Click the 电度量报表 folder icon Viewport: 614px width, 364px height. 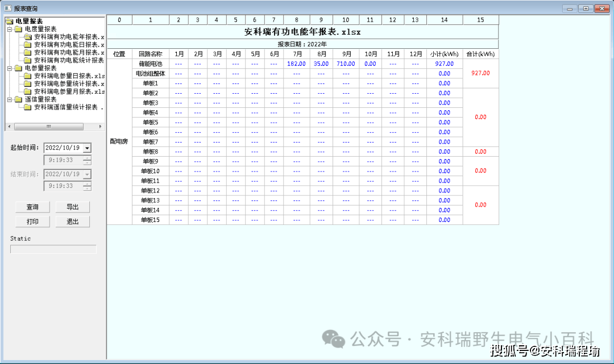point(18,29)
